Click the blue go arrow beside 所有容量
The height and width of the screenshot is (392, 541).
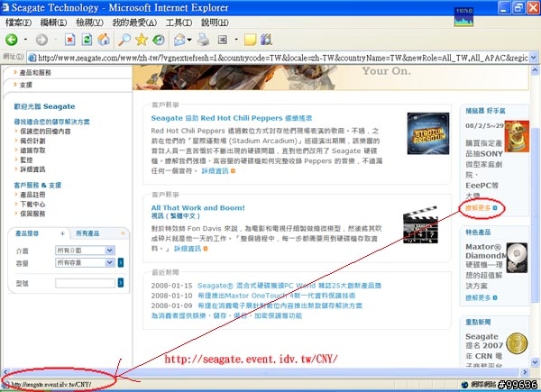pyautogui.click(x=121, y=263)
